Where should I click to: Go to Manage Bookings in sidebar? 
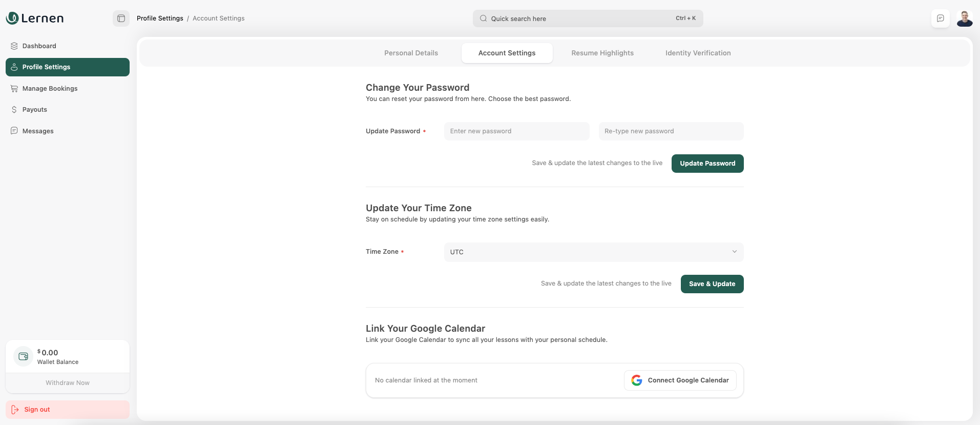50,89
